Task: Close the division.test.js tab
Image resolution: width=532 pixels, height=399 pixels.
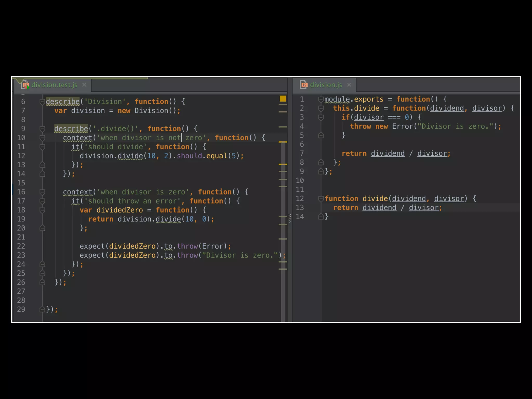Action: (84, 85)
